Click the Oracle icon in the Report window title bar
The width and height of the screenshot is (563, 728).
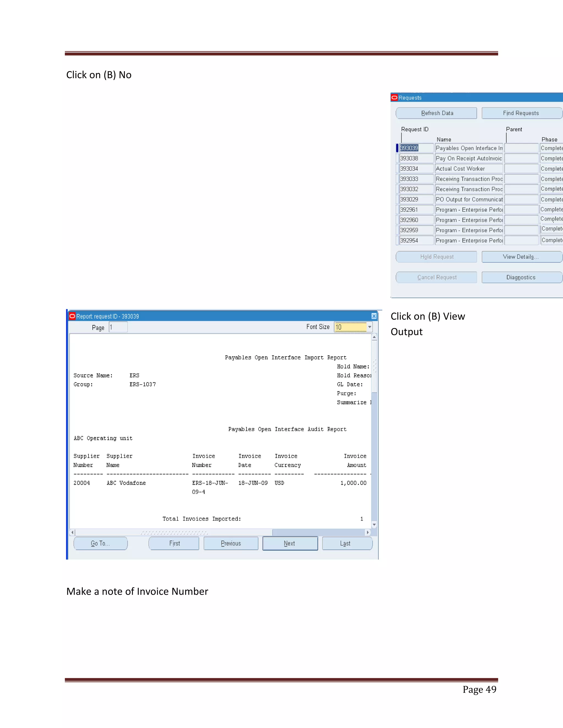72,316
